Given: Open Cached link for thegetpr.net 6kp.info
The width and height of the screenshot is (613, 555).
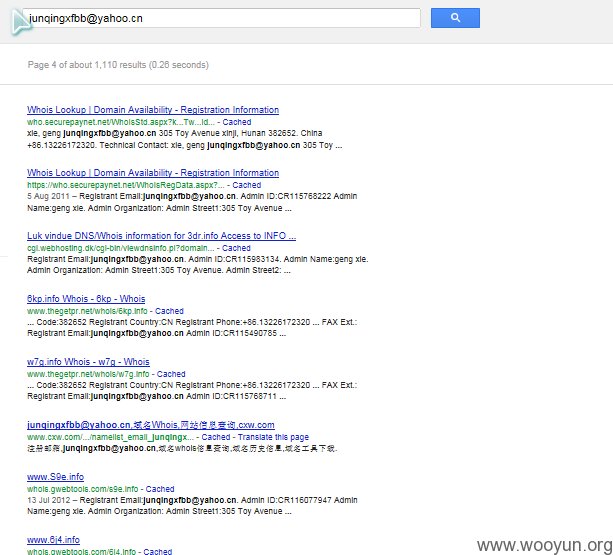Looking at the screenshot, I should (x=169, y=311).
